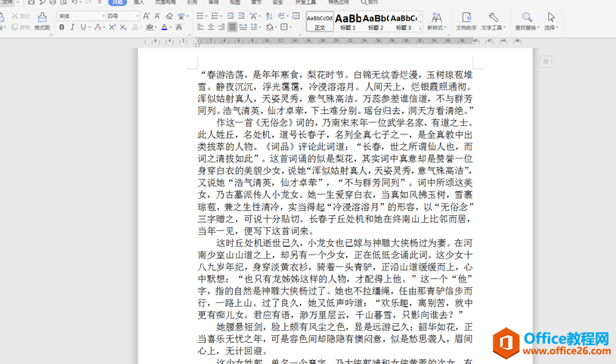Toggle the character shading A button

(178, 27)
